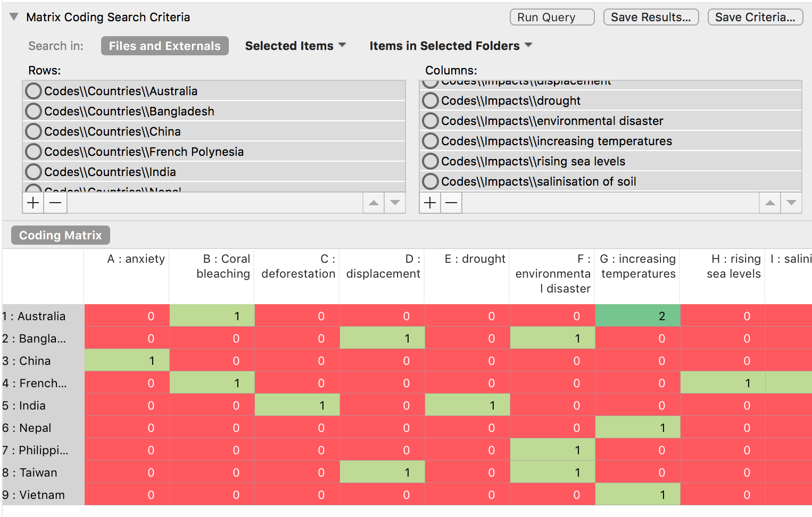Select the French Polynesia row code circle
The height and width of the screenshot is (517, 812).
pos(34,152)
